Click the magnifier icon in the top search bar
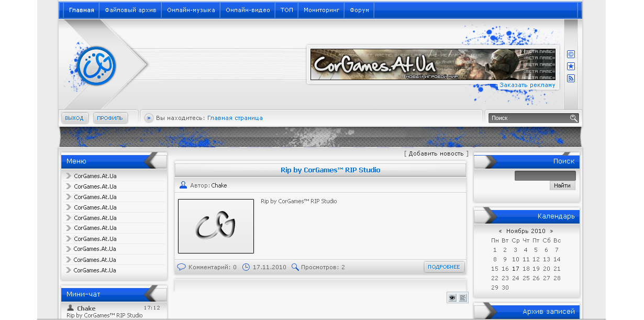Screen dimensions: 644x320 coord(574,118)
